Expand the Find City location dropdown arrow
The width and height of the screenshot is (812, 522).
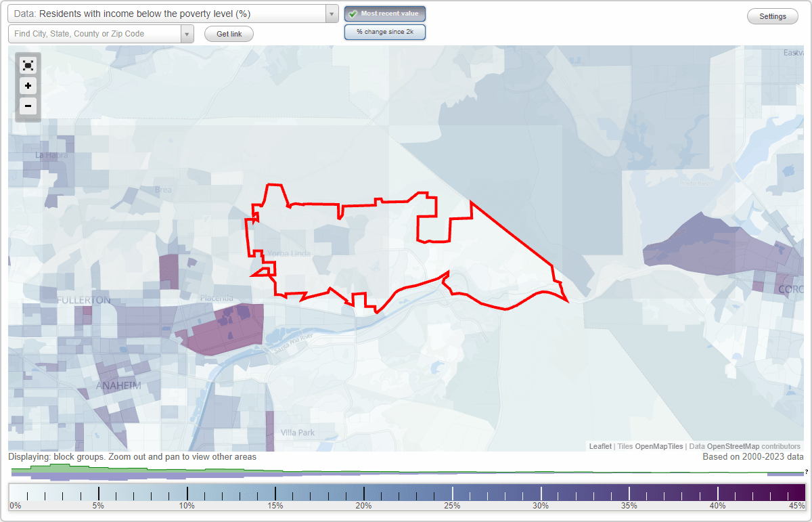pos(187,33)
